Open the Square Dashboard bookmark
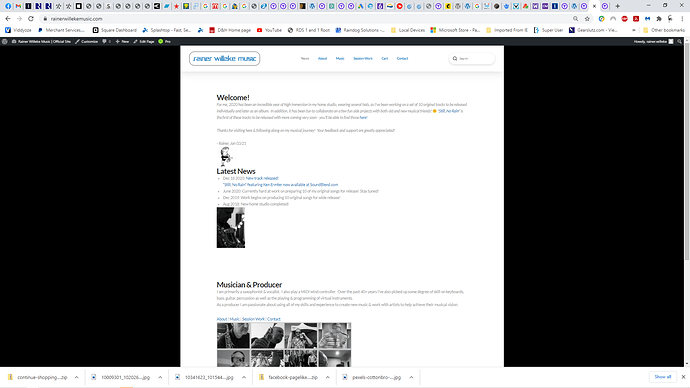 click(115, 30)
